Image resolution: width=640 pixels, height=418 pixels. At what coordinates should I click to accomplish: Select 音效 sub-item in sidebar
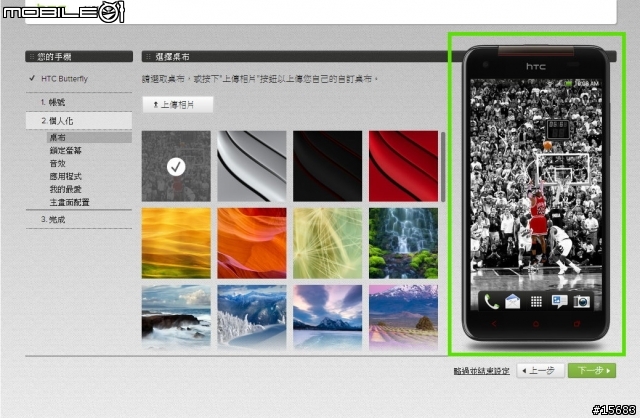click(x=58, y=163)
